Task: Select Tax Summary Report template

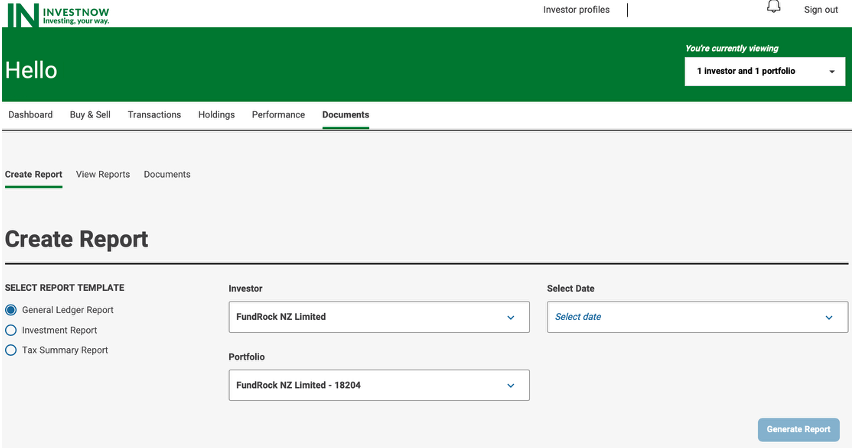Action: (11, 350)
